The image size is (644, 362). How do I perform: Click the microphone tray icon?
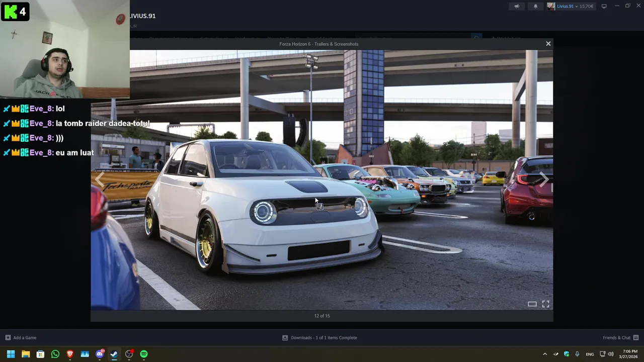click(x=577, y=354)
